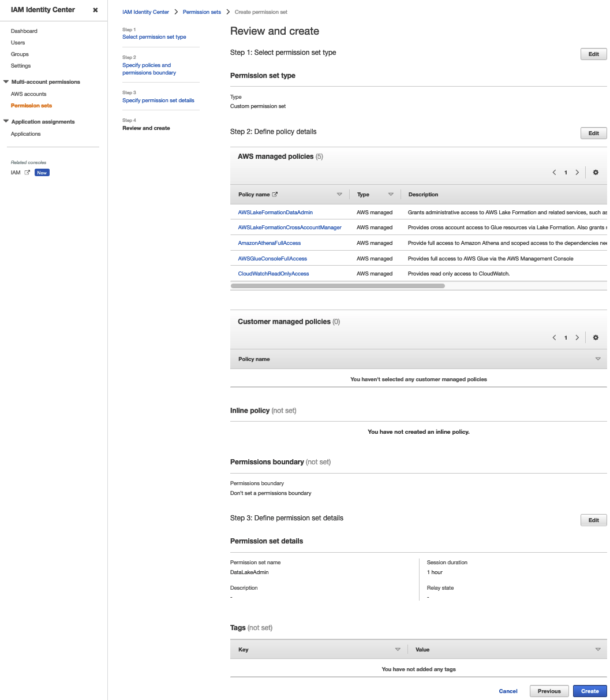Sort AWS managed policies by Policy name arrow
Image resolution: width=610 pixels, height=700 pixels.
click(x=339, y=195)
